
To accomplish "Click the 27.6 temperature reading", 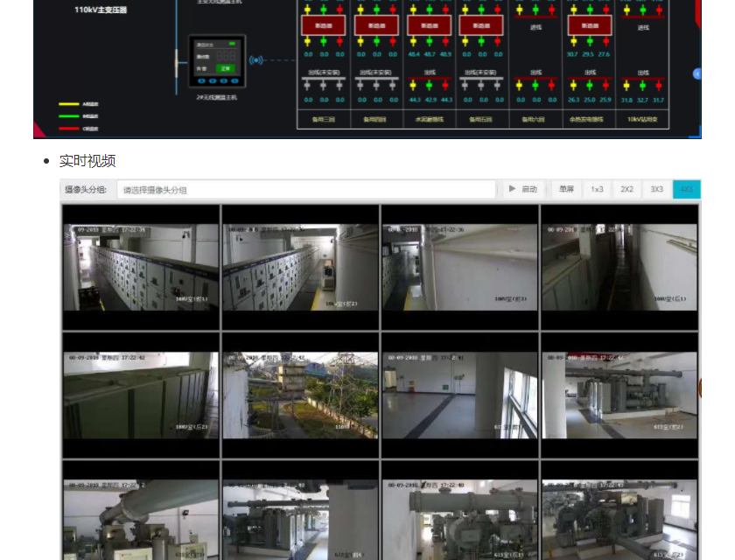I will coord(605,54).
